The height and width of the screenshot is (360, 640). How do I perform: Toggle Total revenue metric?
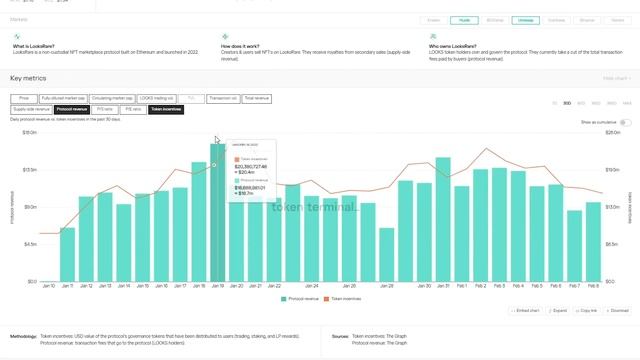click(x=257, y=99)
